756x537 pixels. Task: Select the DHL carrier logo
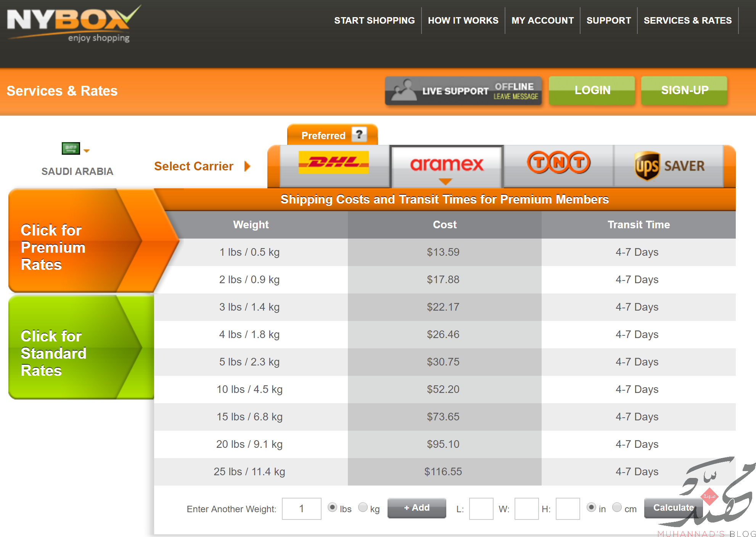pos(334,163)
